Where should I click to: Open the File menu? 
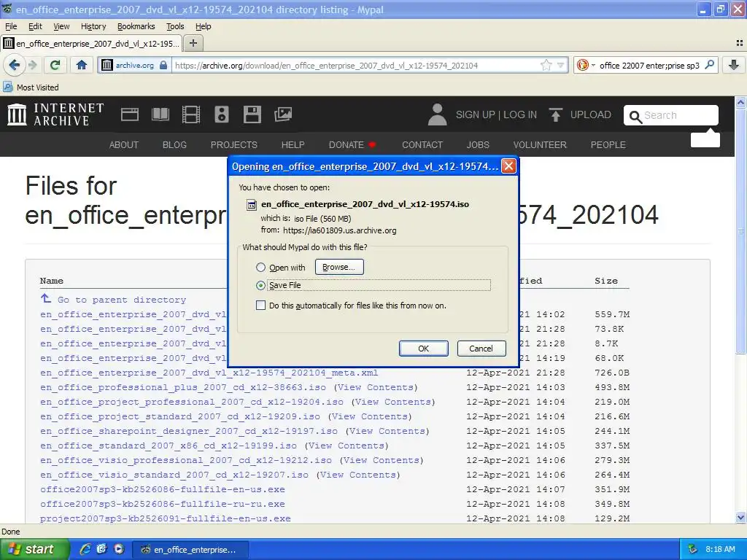point(10,26)
